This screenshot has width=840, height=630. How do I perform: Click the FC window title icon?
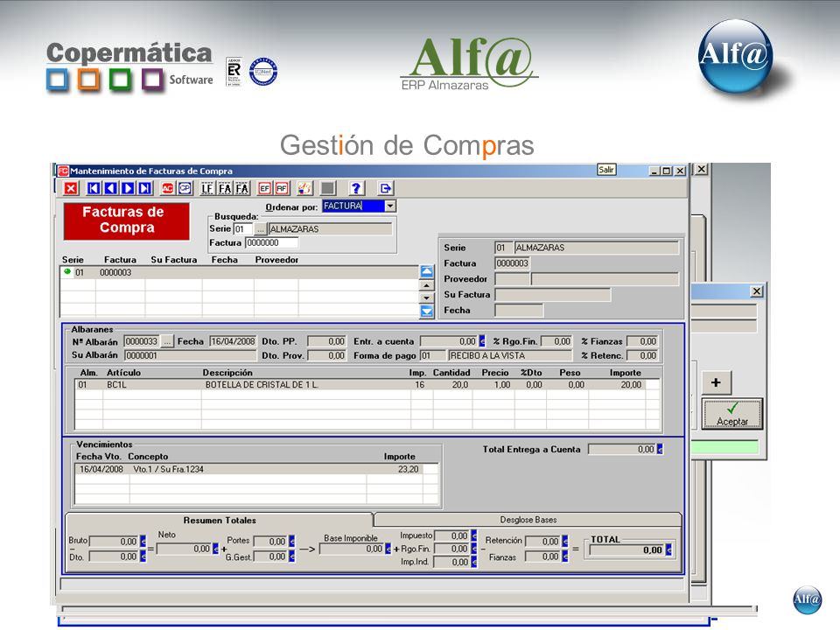[64, 171]
